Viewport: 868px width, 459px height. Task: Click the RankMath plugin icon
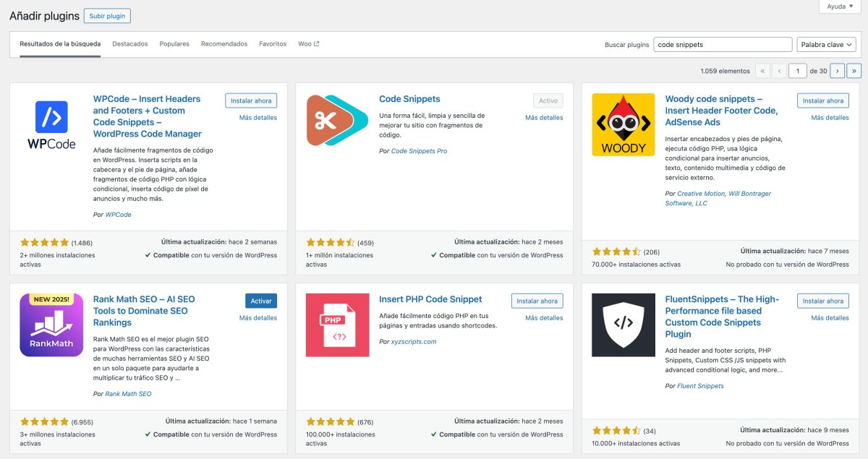pyautogui.click(x=51, y=325)
